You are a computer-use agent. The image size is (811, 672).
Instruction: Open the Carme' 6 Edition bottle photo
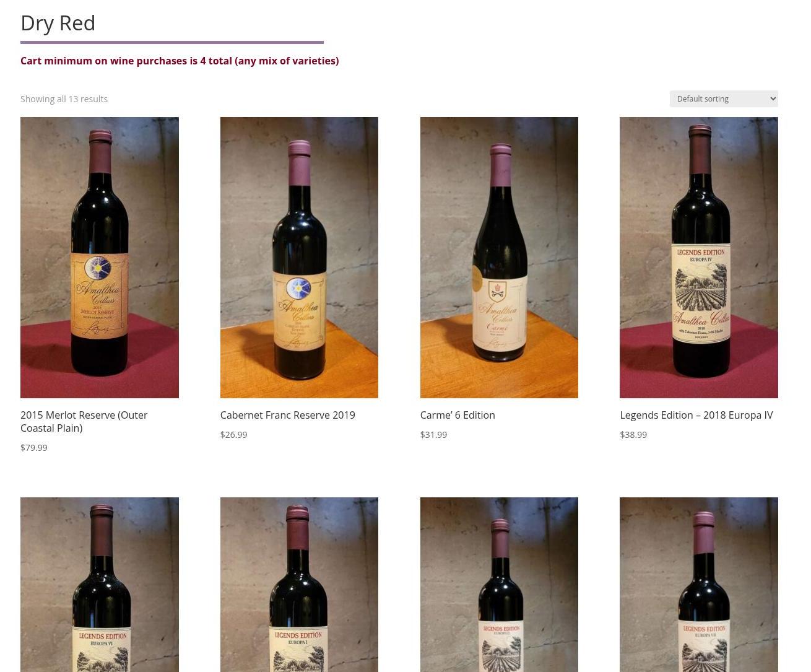point(499,257)
